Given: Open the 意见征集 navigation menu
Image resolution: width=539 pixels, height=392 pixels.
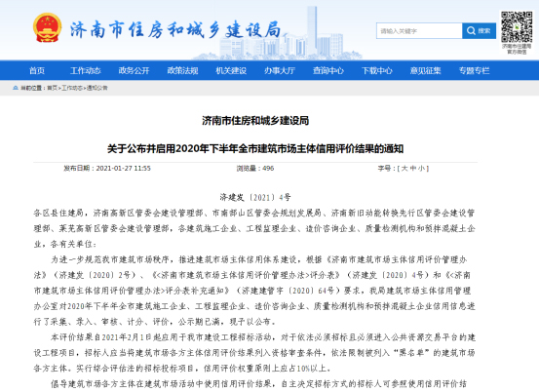Looking at the screenshot, I should (425, 70).
